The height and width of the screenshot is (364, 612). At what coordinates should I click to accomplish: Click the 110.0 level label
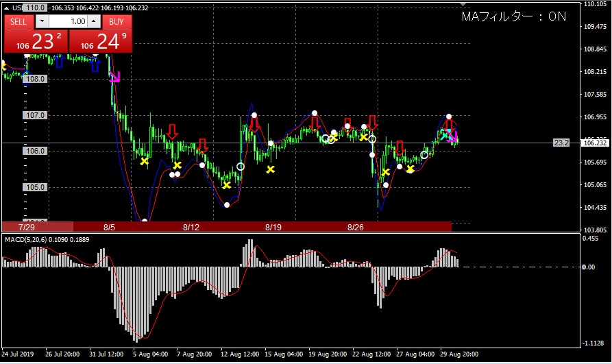(35, 8)
